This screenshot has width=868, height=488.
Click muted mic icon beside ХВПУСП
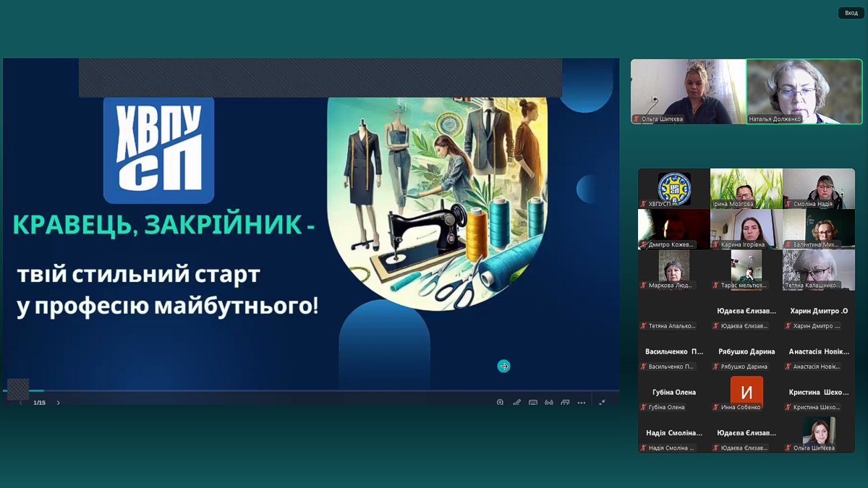click(644, 204)
